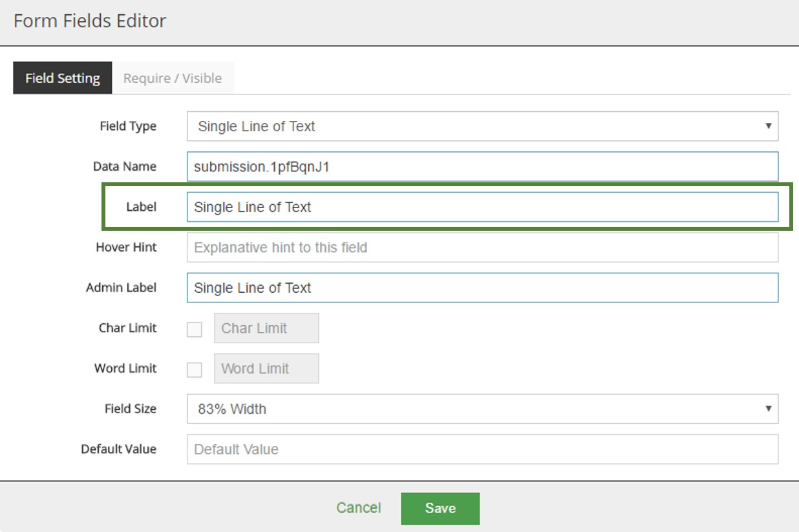Click the Data Name caption
Viewport: 799px width, 532px height.
(125, 166)
